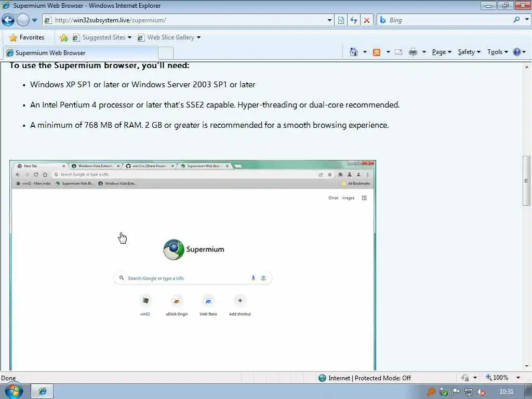Open the search provider dropdown arrow
Screen dimensions: 532x399
click(527, 20)
